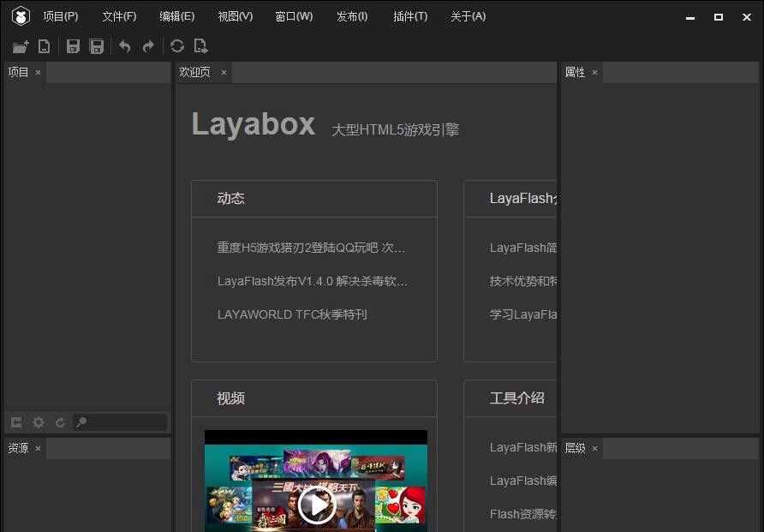Open the Flash资源转 link under 工具介绍
This screenshot has height=532, width=764.
tap(523, 515)
